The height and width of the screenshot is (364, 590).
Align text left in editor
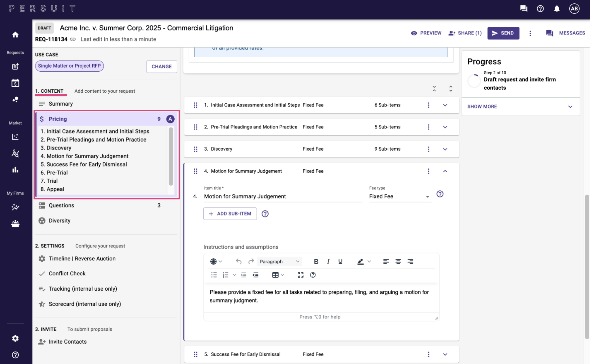386,261
